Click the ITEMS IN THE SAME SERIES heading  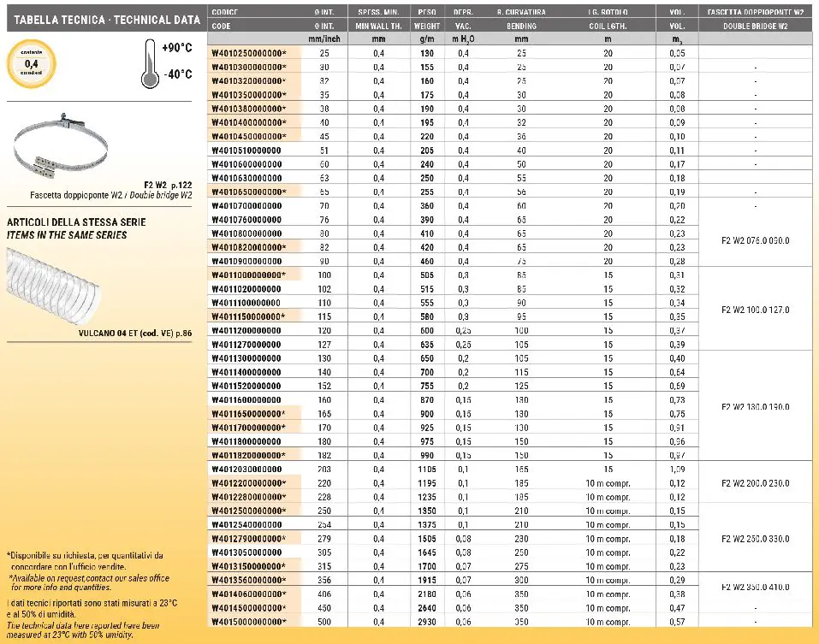(x=67, y=235)
